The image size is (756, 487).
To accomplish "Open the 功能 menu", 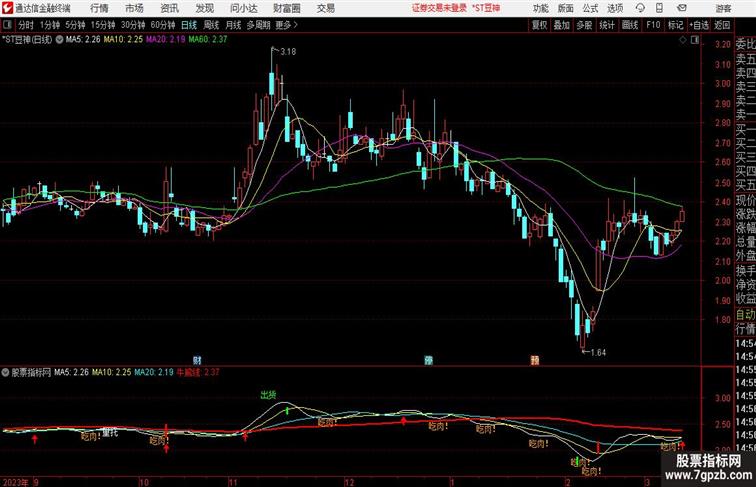I will click(x=540, y=8).
